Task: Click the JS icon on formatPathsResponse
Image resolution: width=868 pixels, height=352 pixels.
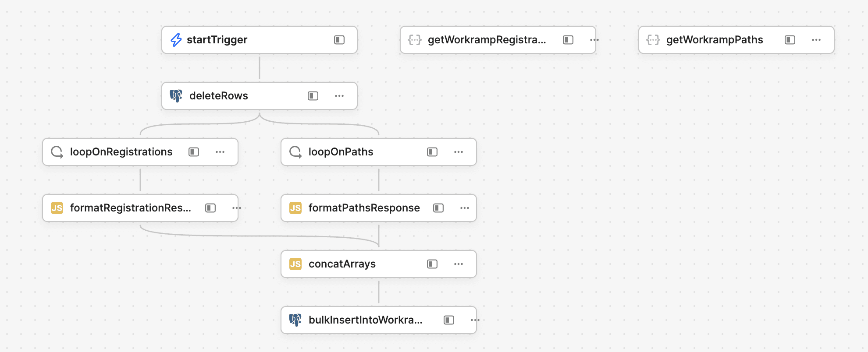Action: coord(295,208)
